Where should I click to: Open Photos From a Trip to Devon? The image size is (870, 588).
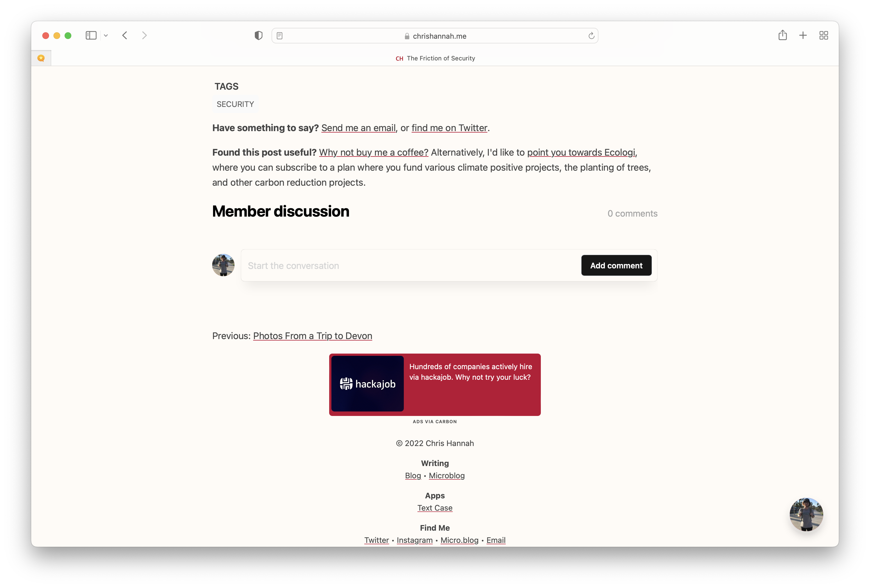(x=312, y=336)
